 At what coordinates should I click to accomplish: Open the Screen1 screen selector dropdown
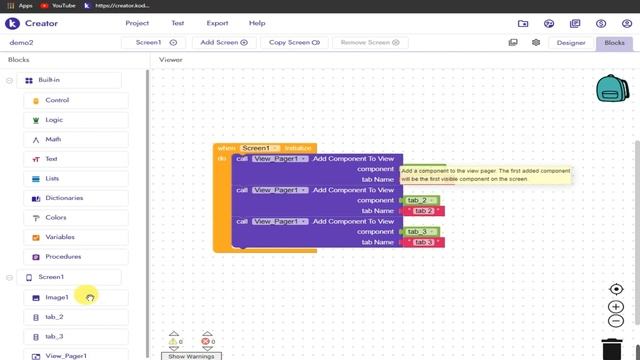click(153, 42)
